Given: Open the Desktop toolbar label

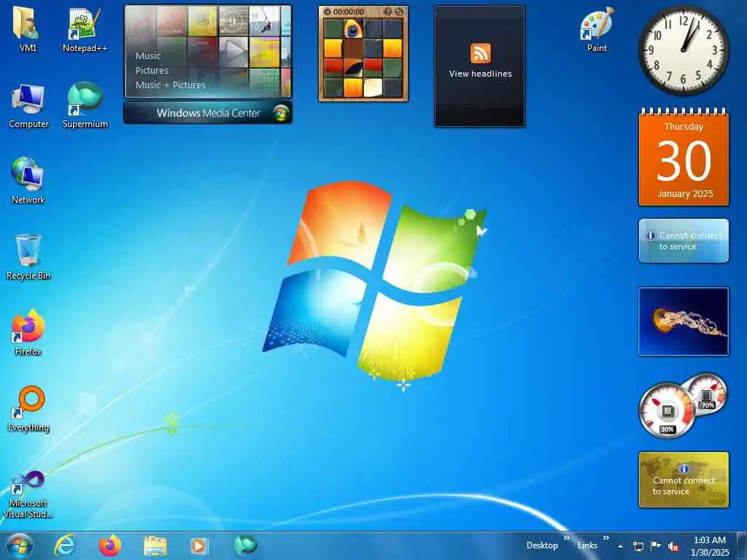Looking at the screenshot, I should [542, 545].
